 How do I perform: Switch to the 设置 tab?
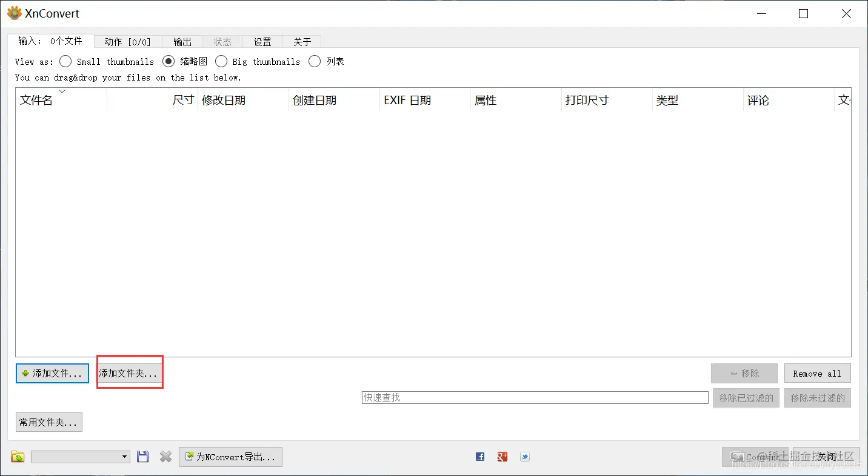click(x=262, y=42)
